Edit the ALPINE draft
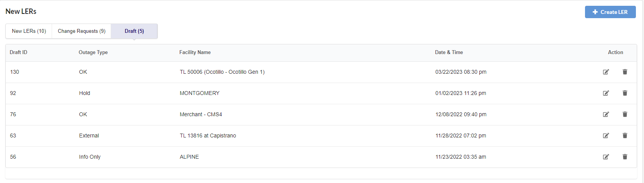This screenshot has width=644, height=183. [x=606, y=157]
